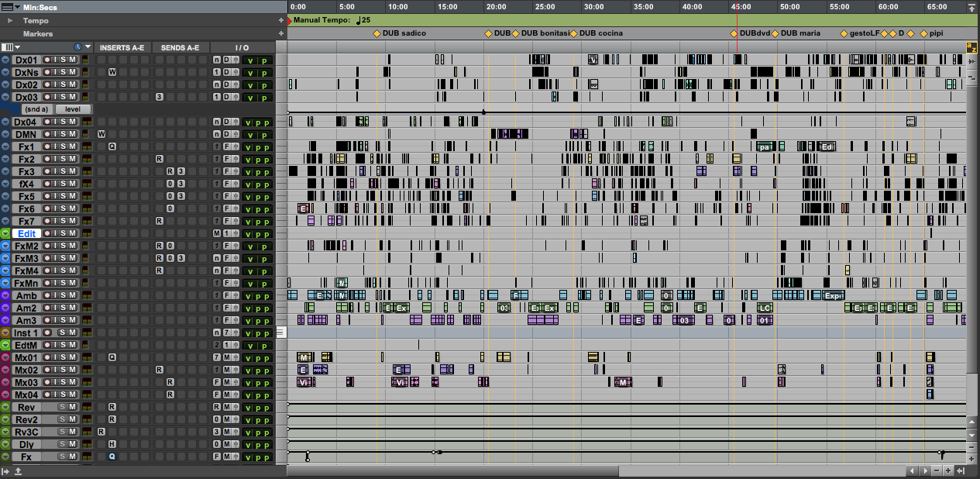Open the edit window column view selector
Screen dimensions: 980x479
(9, 47)
